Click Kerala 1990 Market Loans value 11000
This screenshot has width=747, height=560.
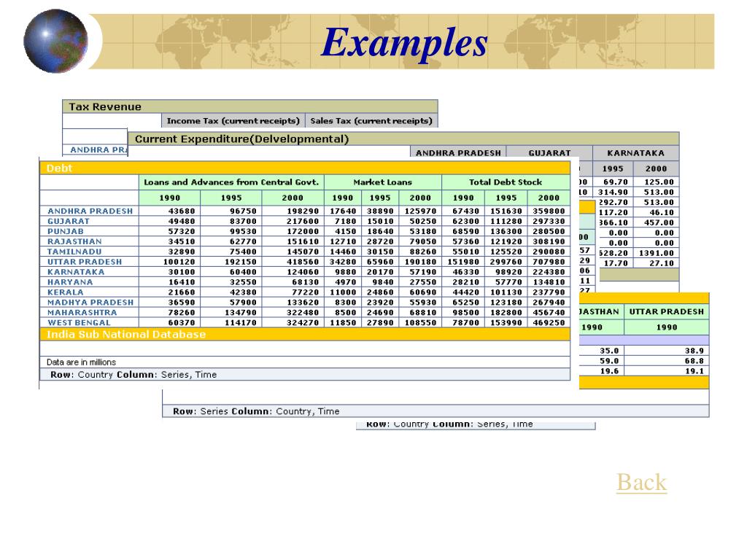[343, 292]
